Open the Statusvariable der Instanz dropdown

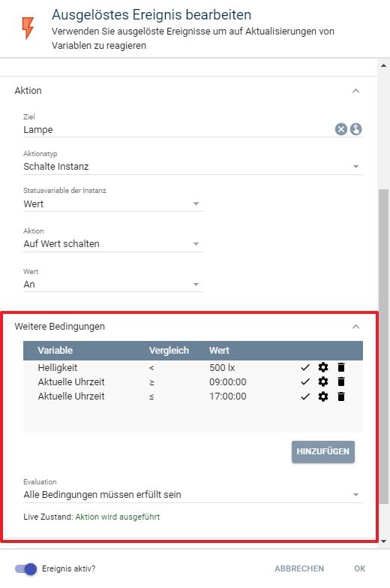pos(113,204)
